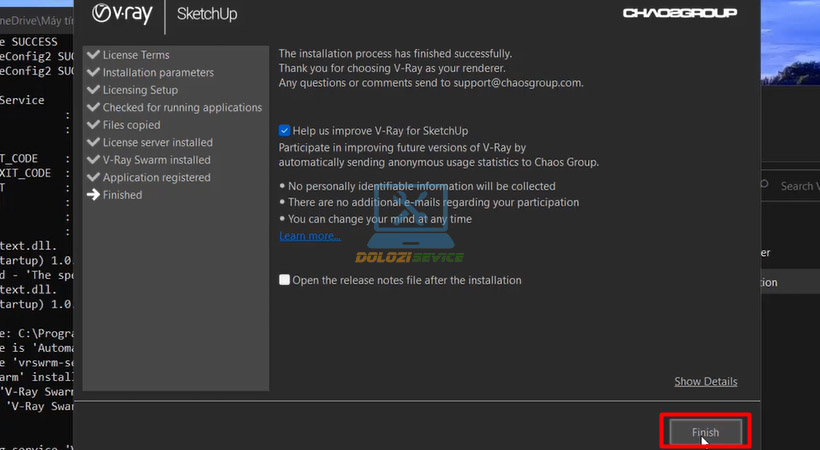Uncheck Help us improve V-Ray checkbox

tap(285, 131)
